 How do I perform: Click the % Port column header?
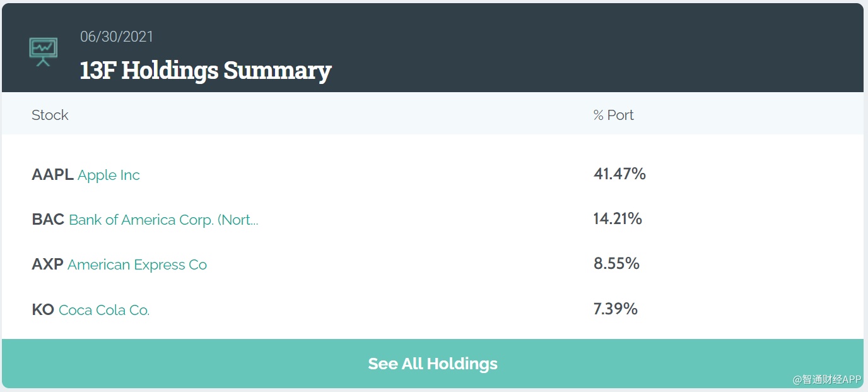613,115
